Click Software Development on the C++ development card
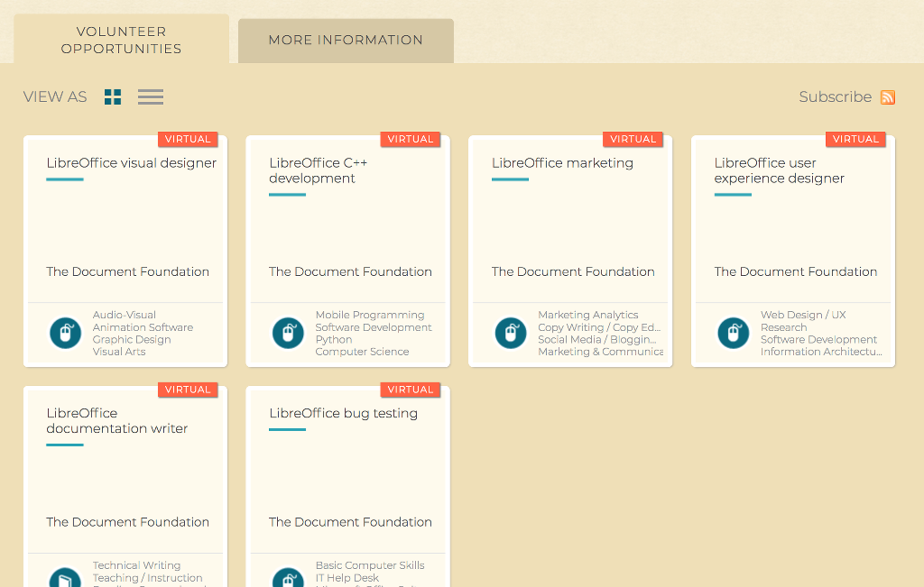Screen dimensions: 924x587 pos(374,327)
